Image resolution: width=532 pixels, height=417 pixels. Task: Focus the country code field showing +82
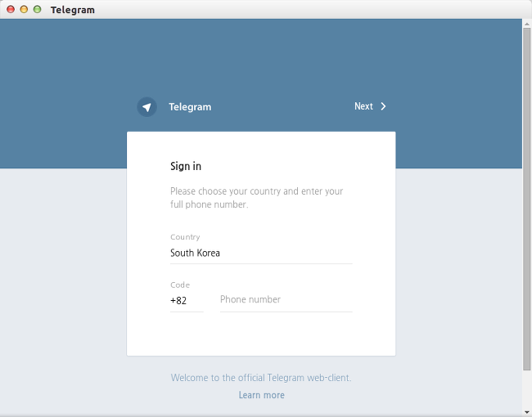tap(187, 301)
